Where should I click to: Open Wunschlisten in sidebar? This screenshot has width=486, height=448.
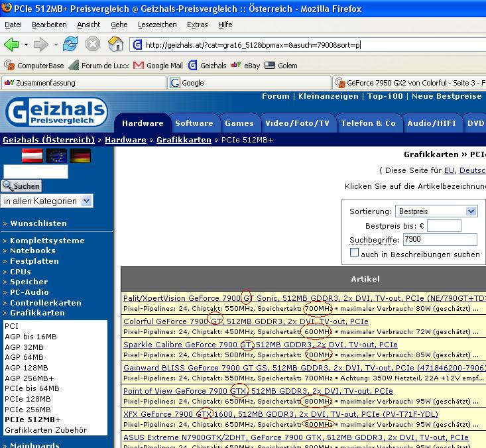coord(38,223)
